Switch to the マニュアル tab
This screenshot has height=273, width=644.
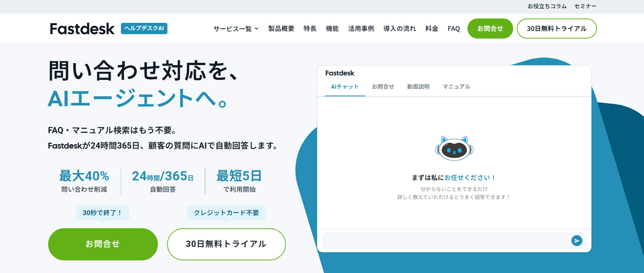[456, 87]
